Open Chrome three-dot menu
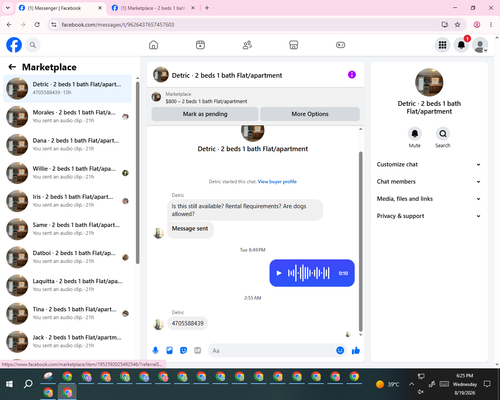Screen dimensions: 500x400 [491, 25]
